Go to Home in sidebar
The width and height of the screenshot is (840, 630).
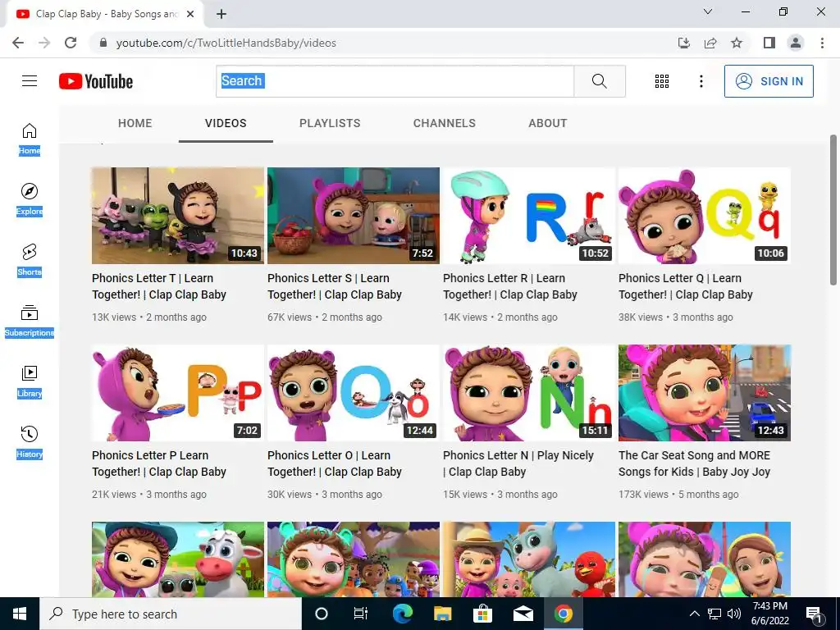(x=30, y=139)
